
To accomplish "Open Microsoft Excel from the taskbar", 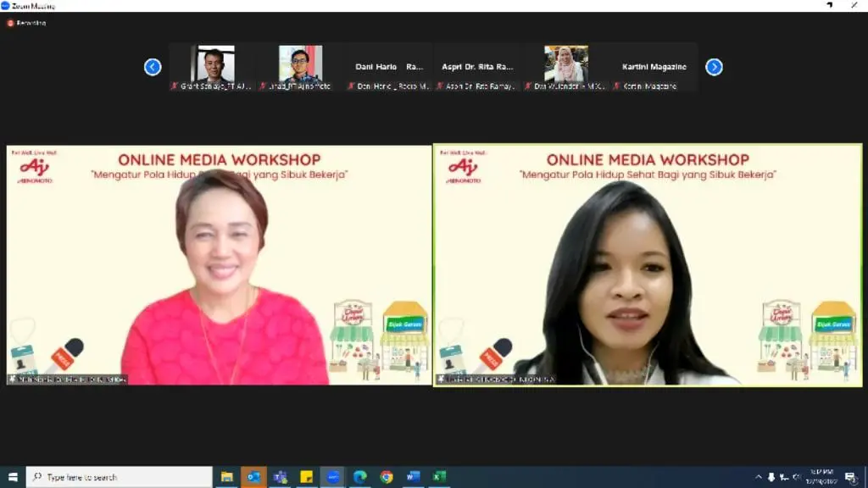I will pos(440,477).
